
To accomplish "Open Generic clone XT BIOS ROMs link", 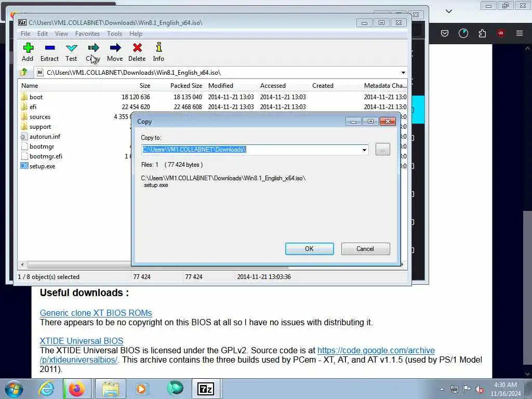I will (96, 313).
